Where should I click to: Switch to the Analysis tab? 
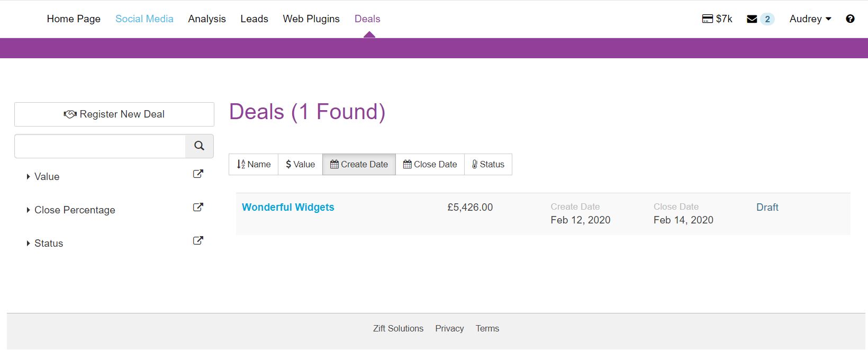point(207,19)
